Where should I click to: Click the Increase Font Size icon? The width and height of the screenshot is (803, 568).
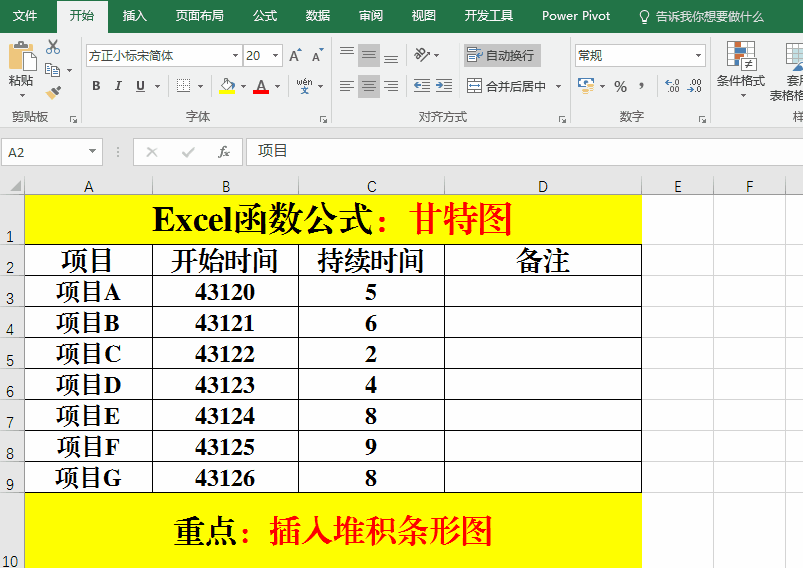coord(295,56)
